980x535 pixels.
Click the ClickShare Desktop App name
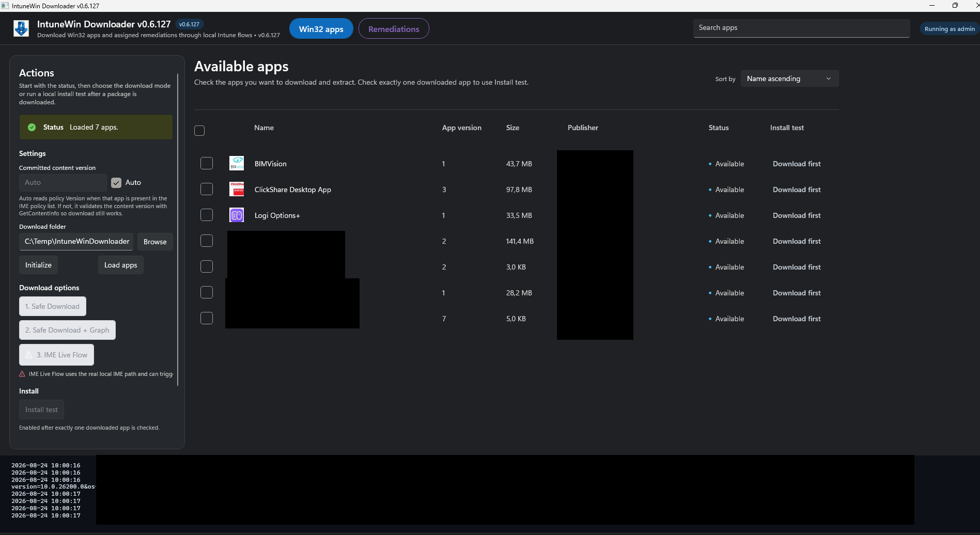coord(292,190)
